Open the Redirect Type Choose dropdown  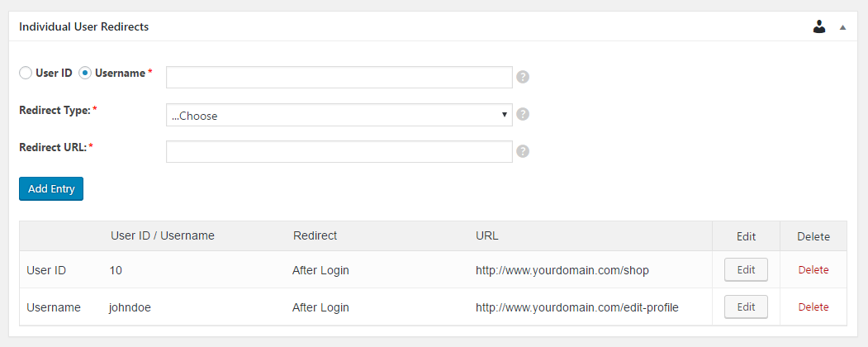point(339,115)
